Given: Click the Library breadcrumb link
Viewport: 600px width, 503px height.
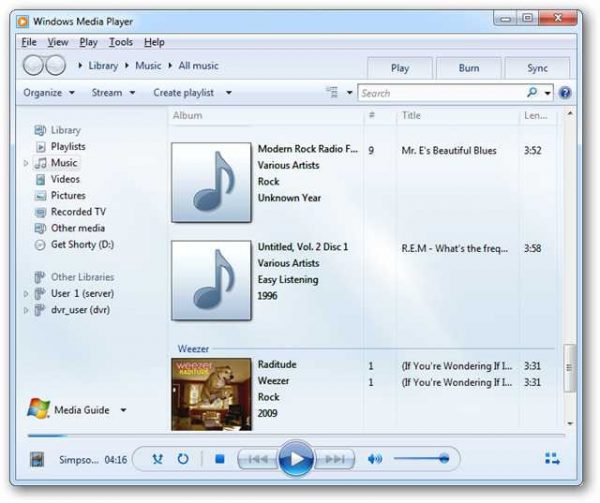Looking at the screenshot, I should (x=103, y=66).
